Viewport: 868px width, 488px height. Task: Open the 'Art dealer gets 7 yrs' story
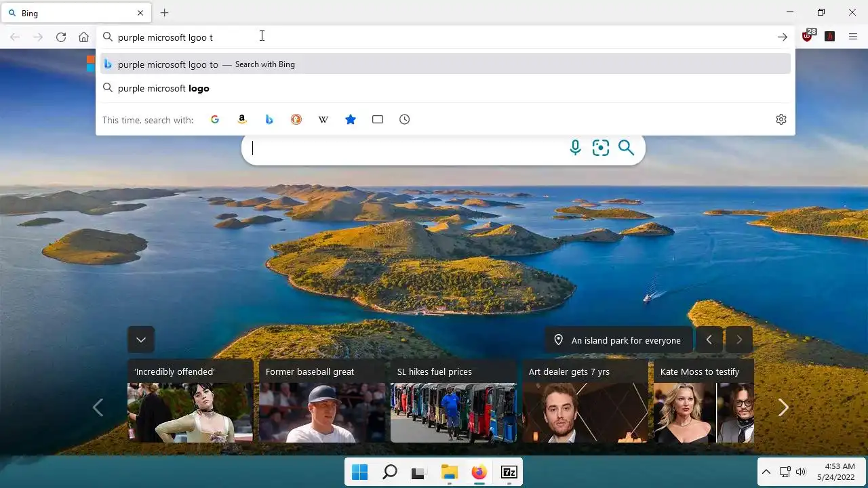[585, 401]
